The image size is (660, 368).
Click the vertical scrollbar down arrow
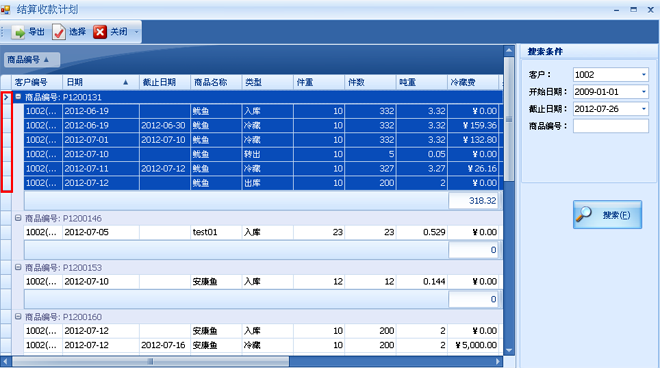509,350
